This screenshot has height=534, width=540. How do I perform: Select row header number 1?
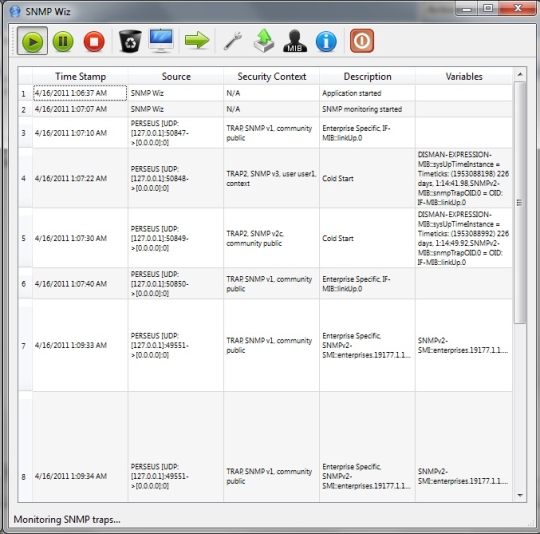24,93
